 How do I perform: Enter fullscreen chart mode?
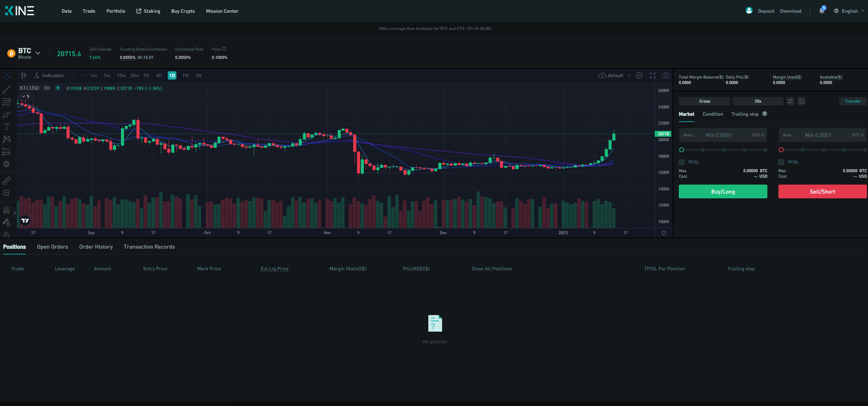click(x=653, y=75)
